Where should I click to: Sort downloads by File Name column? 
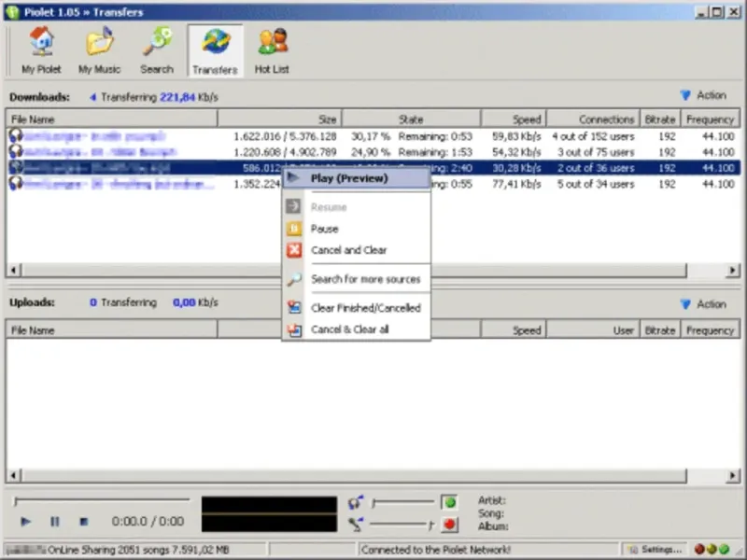tap(111, 119)
